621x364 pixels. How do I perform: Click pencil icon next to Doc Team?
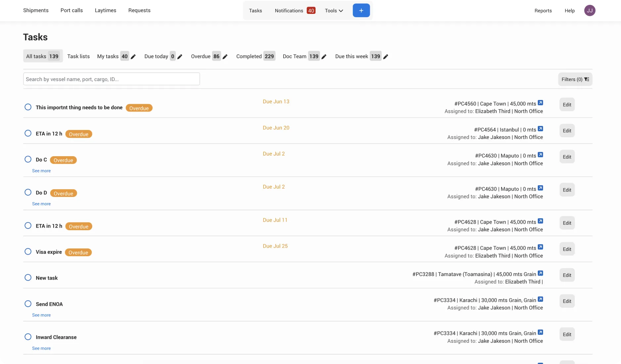(324, 57)
